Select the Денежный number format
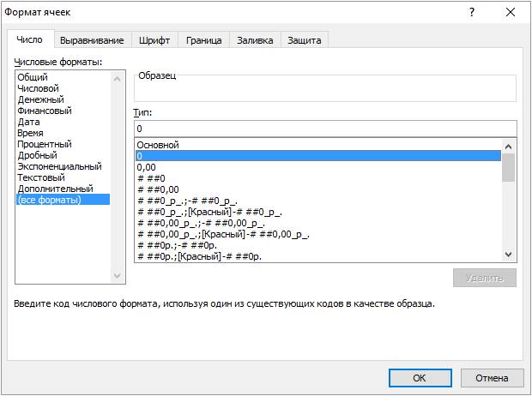This screenshot has width=532, height=396. click(40, 99)
